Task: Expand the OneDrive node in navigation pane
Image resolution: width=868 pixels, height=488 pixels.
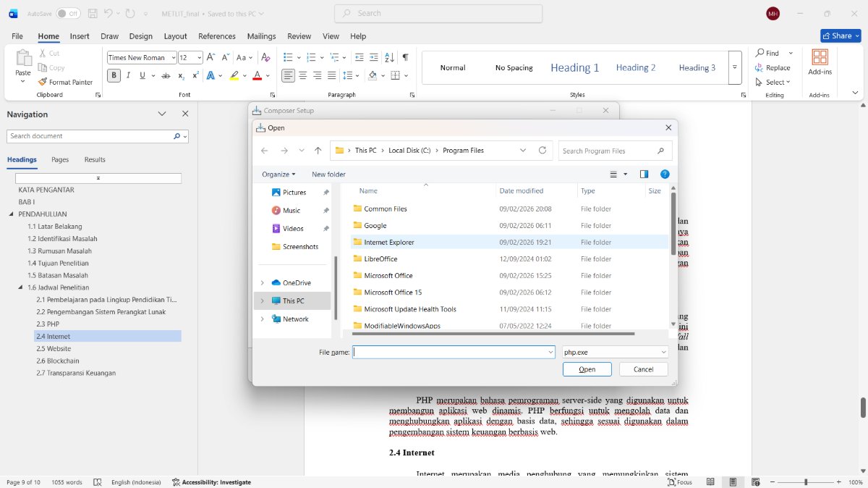Action: (x=262, y=283)
